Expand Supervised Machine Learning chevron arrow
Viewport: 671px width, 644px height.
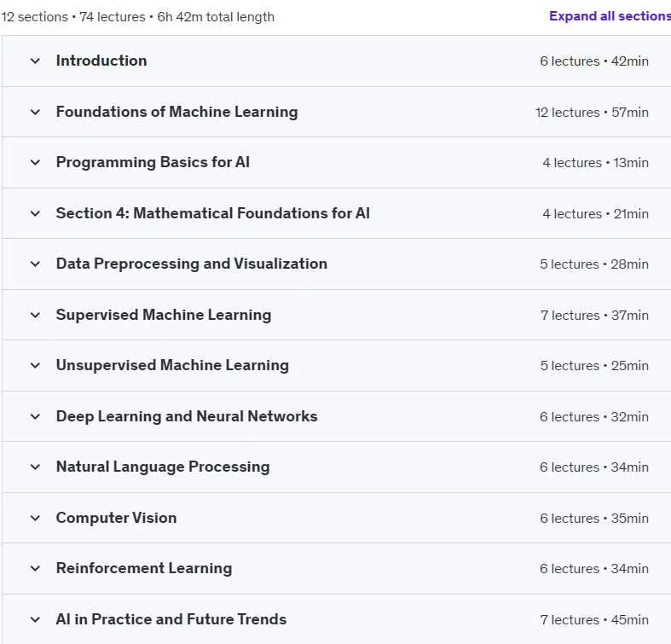36,315
